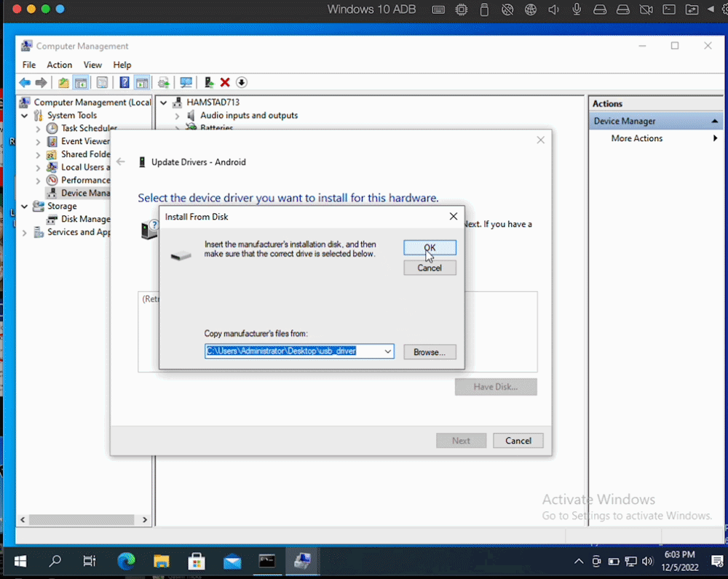Image resolution: width=728 pixels, height=579 pixels.
Task: Click the console tree scroll left arrow
Action: (23, 519)
